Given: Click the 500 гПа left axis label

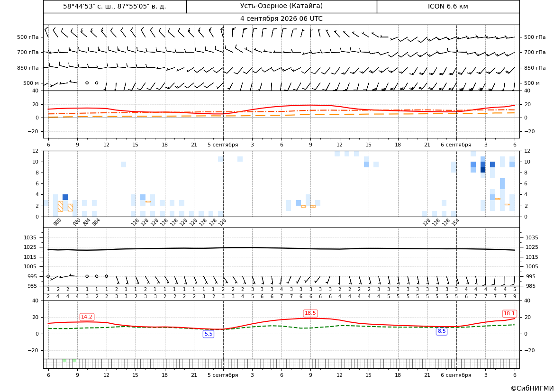Looking at the screenshot, I should [27, 37].
